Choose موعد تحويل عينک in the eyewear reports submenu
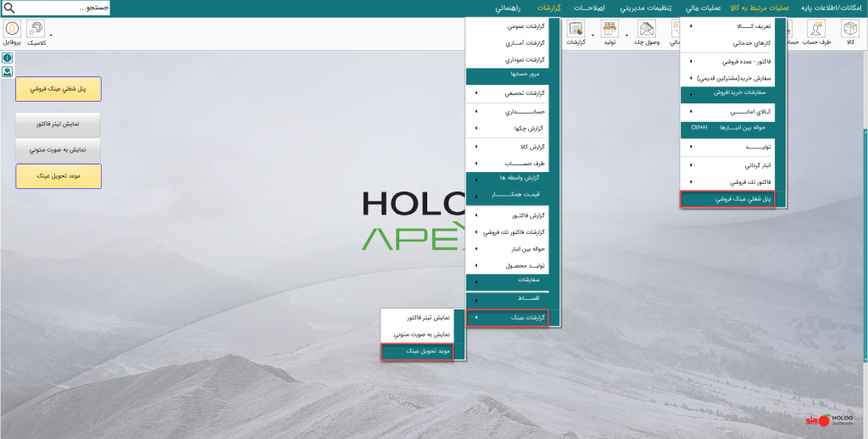868x439 pixels. click(417, 352)
